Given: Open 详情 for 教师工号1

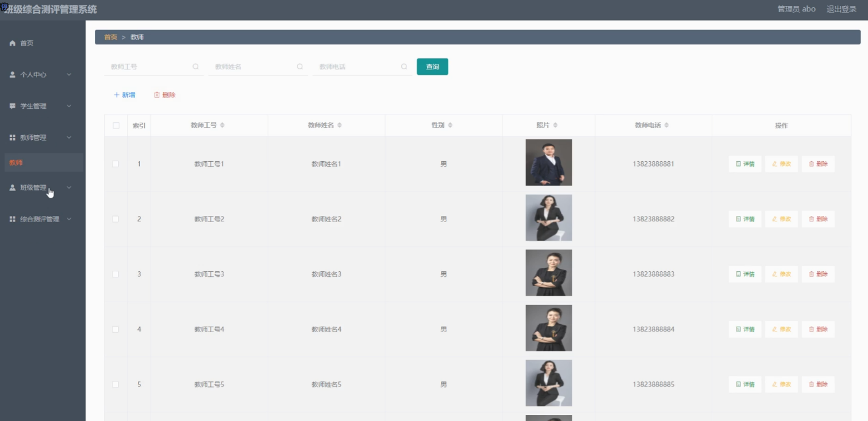Looking at the screenshot, I should [745, 164].
